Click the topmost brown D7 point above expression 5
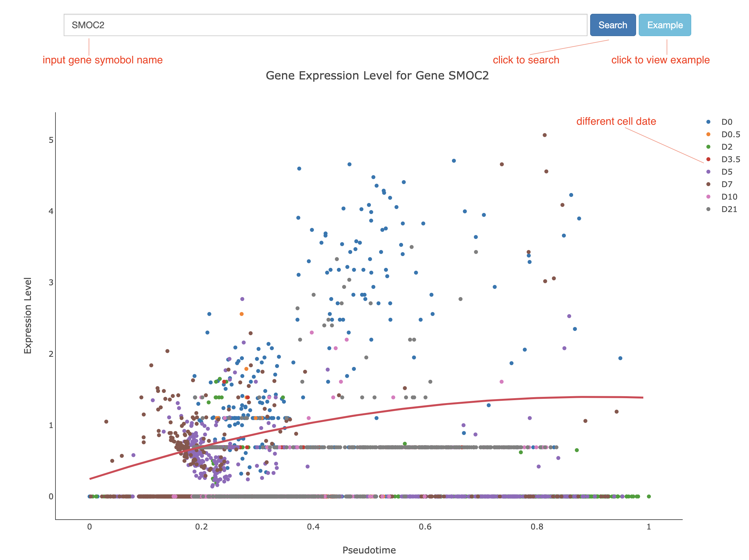The width and height of the screenshot is (749, 560). (x=545, y=135)
